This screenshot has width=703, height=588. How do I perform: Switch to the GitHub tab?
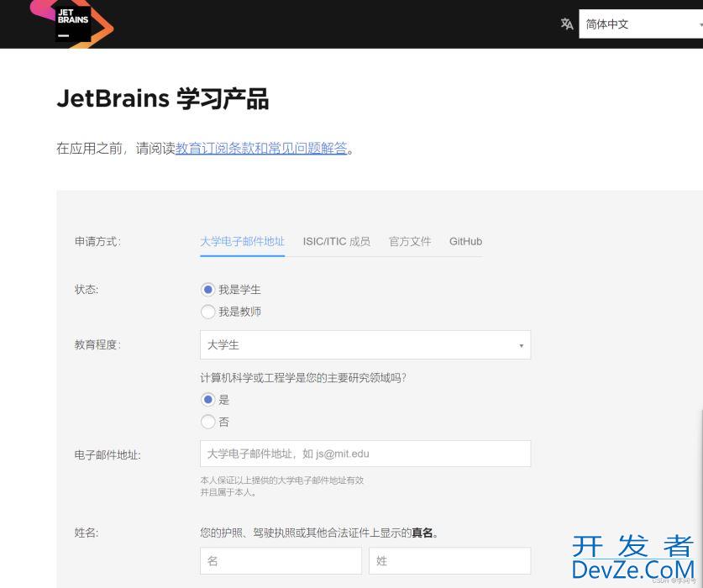coord(465,241)
